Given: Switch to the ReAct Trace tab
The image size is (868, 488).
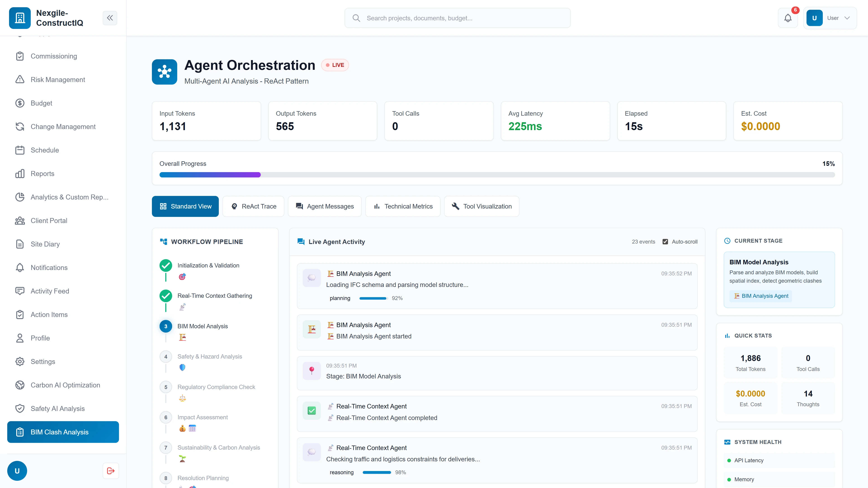Looking at the screenshot, I should [253, 206].
